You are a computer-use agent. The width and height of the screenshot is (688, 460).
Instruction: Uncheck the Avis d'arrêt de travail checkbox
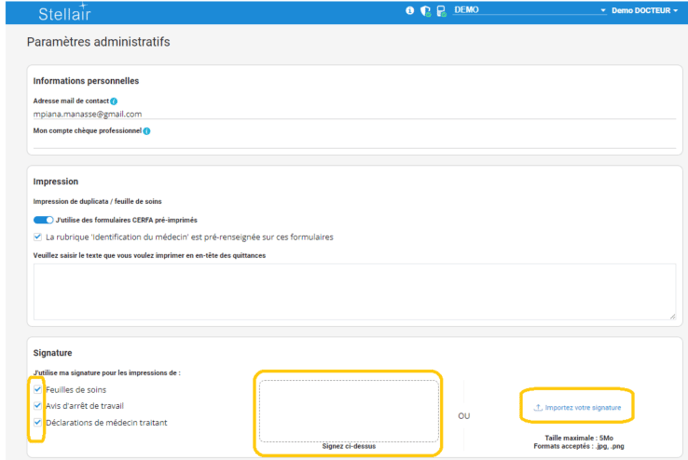click(37, 406)
